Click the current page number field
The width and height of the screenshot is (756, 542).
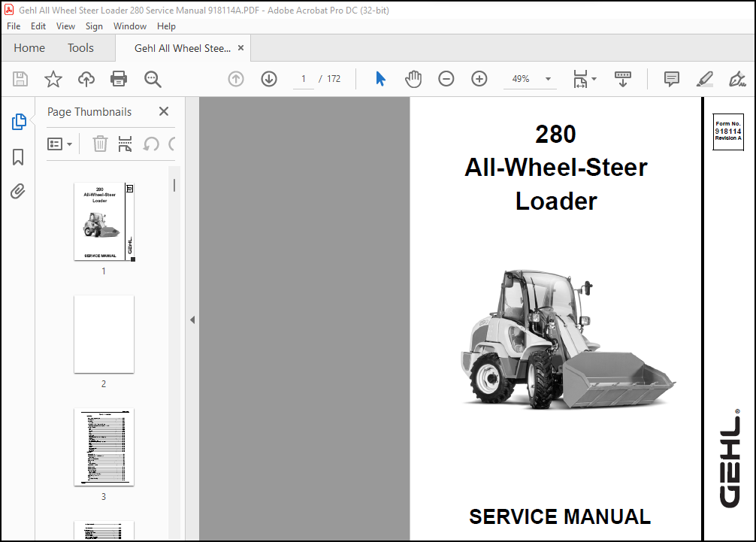click(x=304, y=79)
